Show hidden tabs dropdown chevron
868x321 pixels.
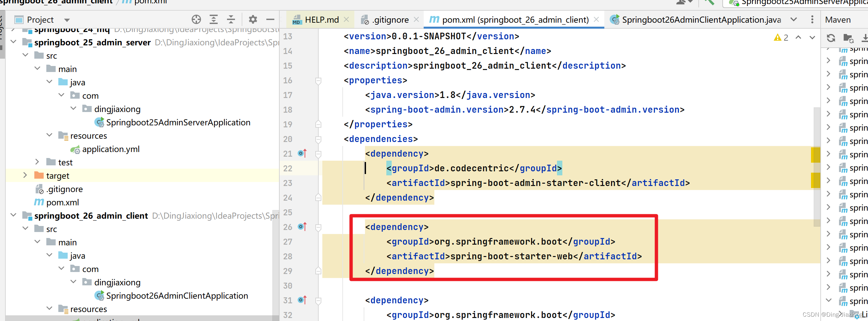pyautogui.click(x=794, y=20)
